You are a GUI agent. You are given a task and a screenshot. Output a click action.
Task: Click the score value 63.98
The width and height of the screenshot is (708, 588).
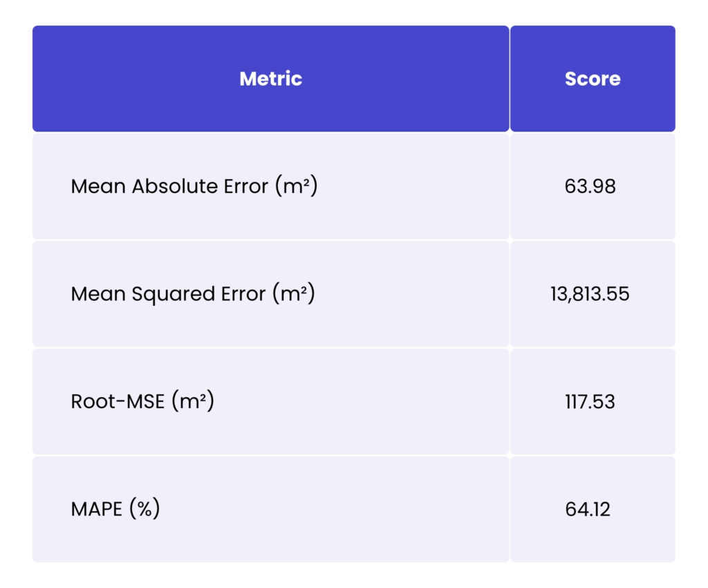tap(593, 187)
